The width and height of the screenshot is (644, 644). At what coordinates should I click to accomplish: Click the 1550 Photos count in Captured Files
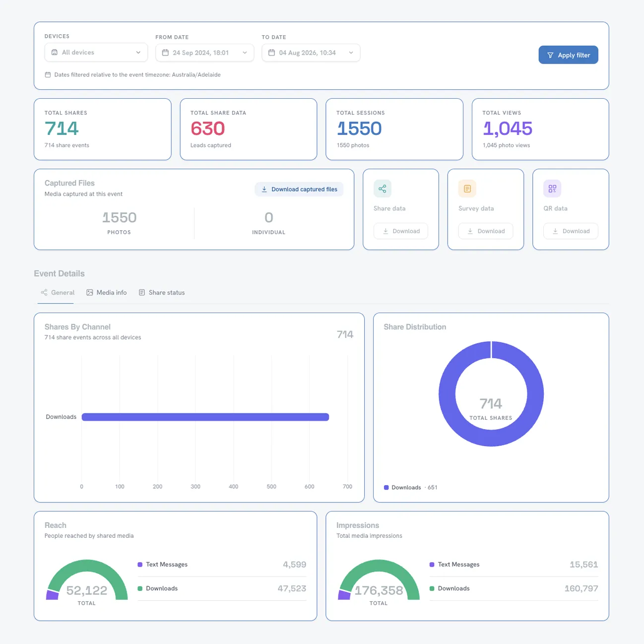(119, 217)
